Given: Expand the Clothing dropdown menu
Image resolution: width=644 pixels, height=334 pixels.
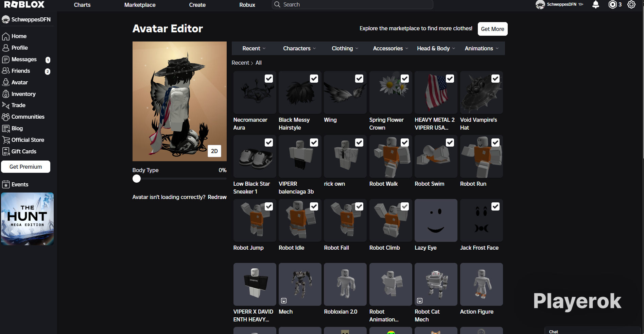Looking at the screenshot, I should coord(345,48).
